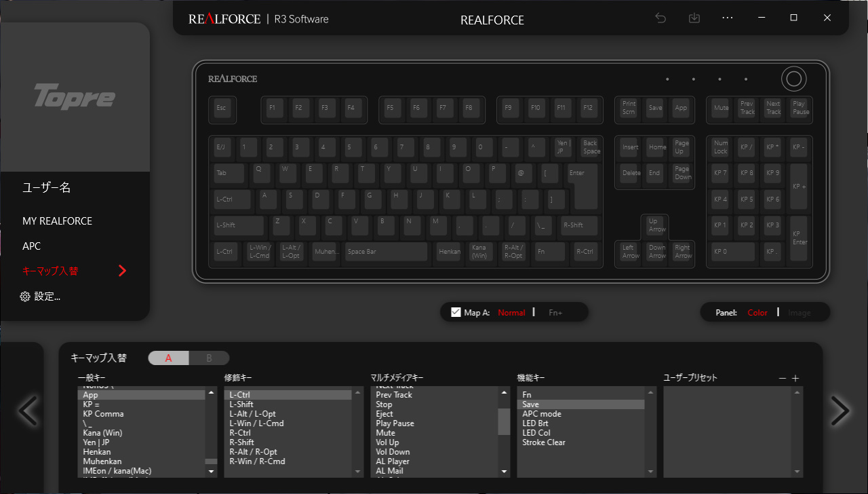868x494 pixels.
Task: Open the three-dots more options menu
Action: pyautogui.click(x=728, y=18)
